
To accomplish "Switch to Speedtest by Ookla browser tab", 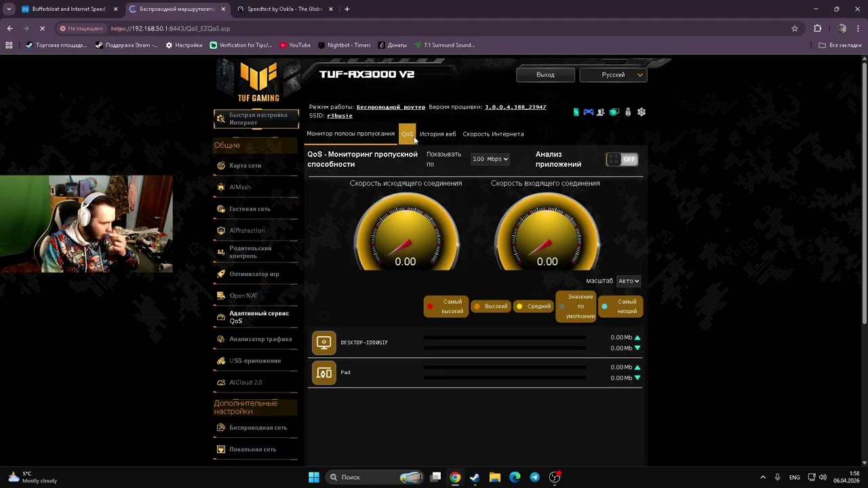I will click(x=285, y=9).
